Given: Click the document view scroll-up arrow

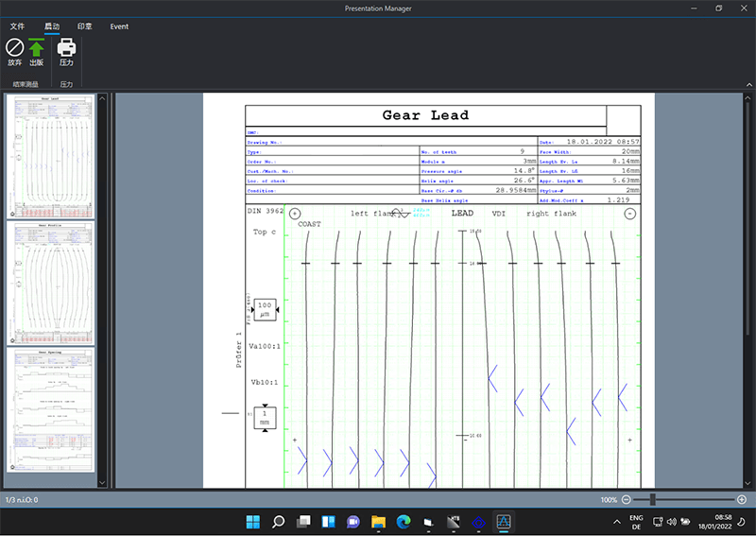Looking at the screenshot, I should click(747, 98).
